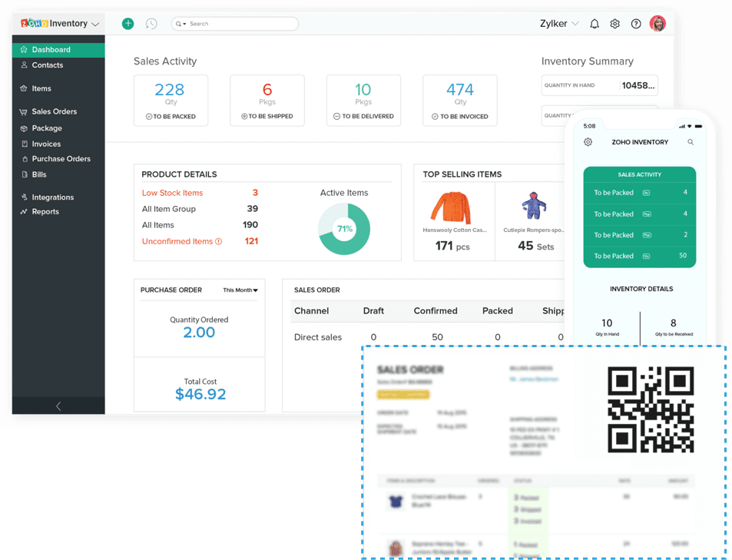Click the green quick-create plus icon
The height and width of the screenshot is (560, 732).
128,24
